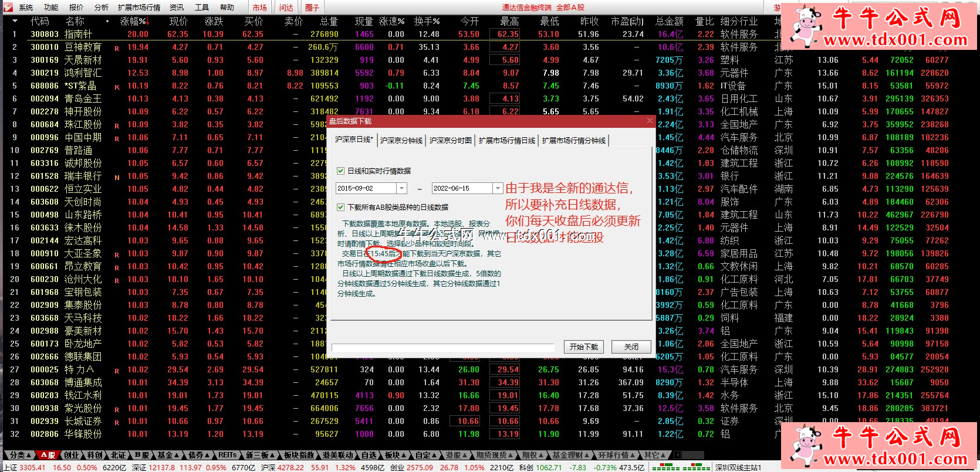The image size is (980, 472).
Task: Expand the 环球行情▲ bottom tab menu
Action: (x=616, y=455)
